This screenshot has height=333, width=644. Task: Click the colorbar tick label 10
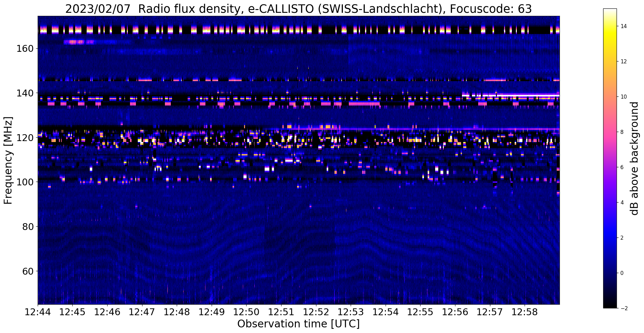(624, 97)
